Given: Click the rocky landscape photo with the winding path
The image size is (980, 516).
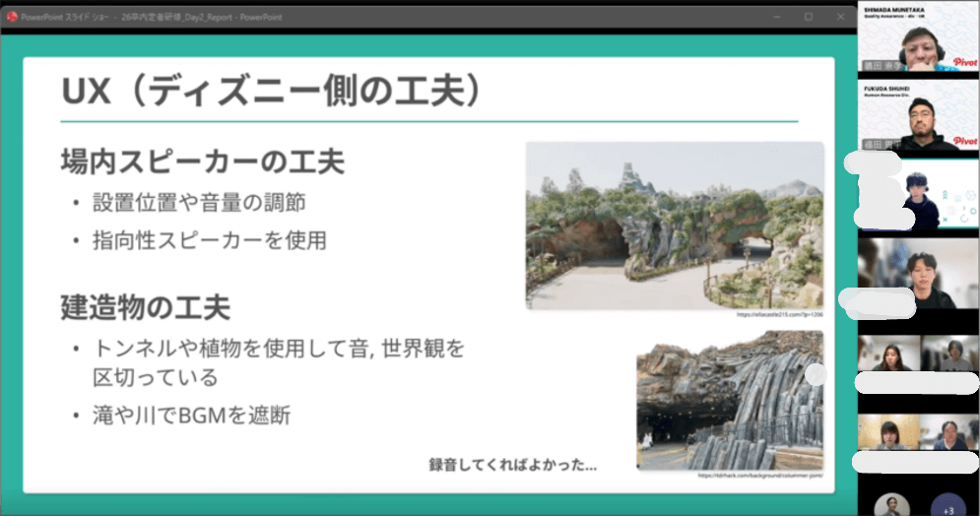Looking at the screenshot, I should 674,224.
